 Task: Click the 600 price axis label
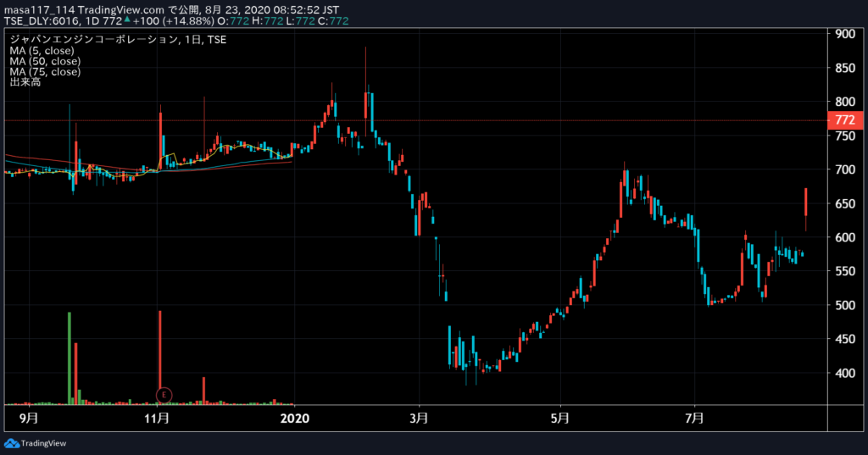tap(845, 237)
